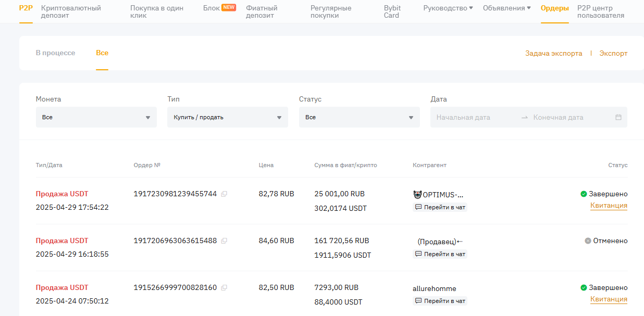This screenshot has width=644, height=316.
Task: Copy order number 1917230981239455744
Action: click(224, 194)
